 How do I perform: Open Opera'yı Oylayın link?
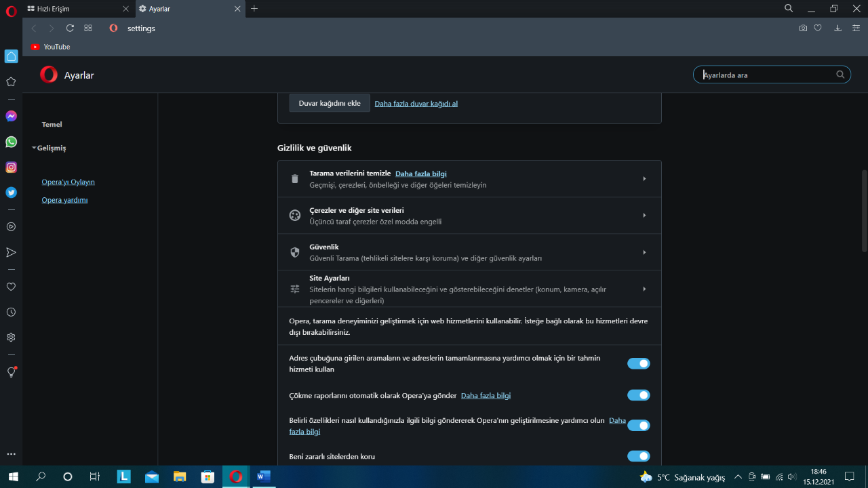click(x=68, y=182)
